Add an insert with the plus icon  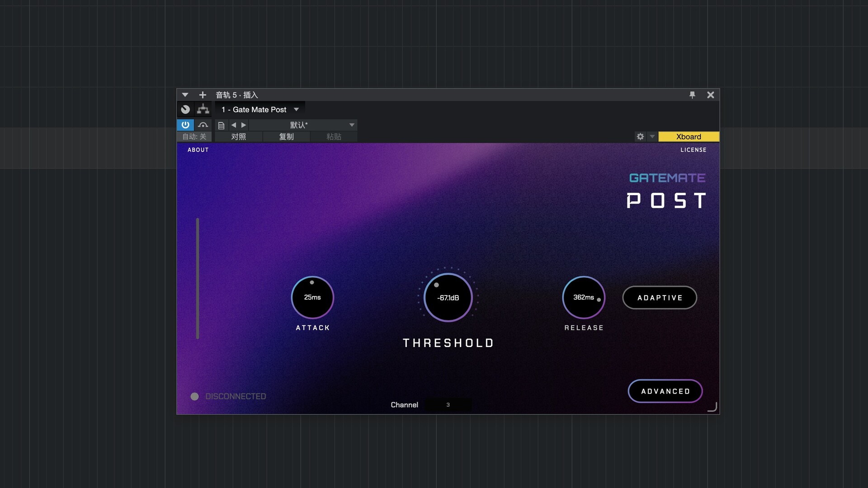point(203,95)
